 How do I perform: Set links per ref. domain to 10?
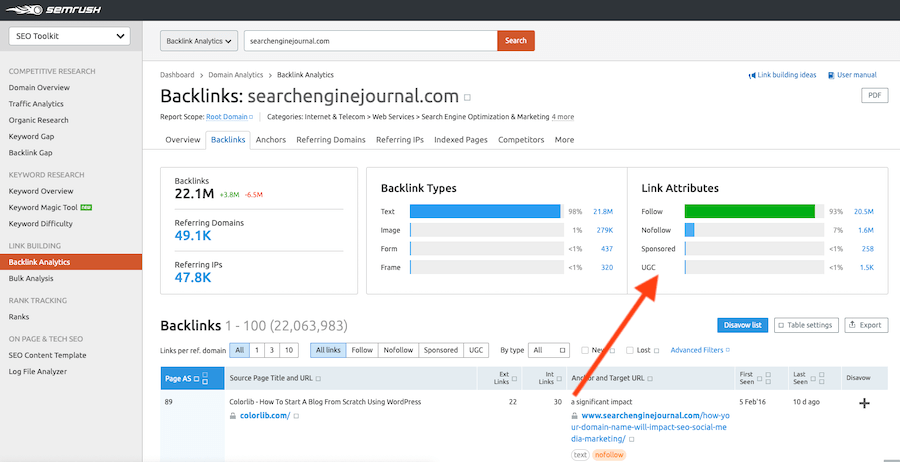pyautogui.click(x=289, y=350)
